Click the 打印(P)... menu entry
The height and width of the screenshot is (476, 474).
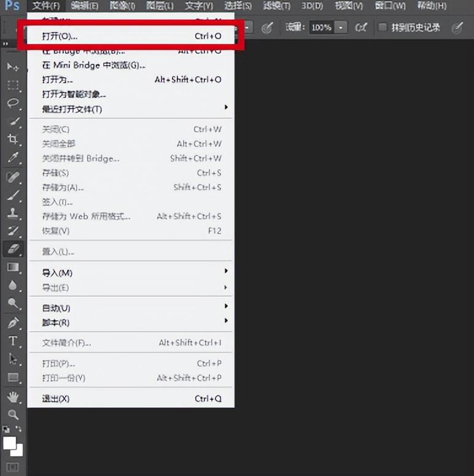[x=131, y=363]
